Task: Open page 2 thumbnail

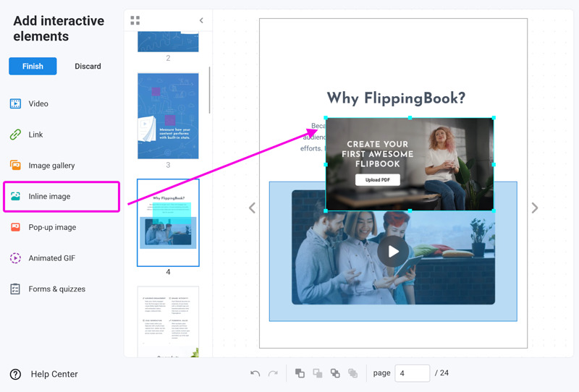Action: 168,41
